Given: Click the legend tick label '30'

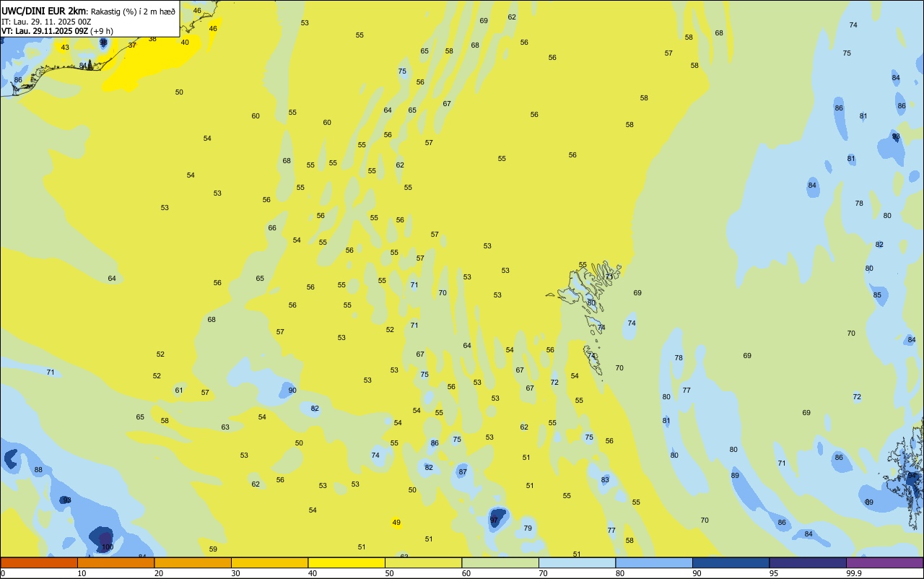Looking at the screenshot, I should tap(236, 573).
